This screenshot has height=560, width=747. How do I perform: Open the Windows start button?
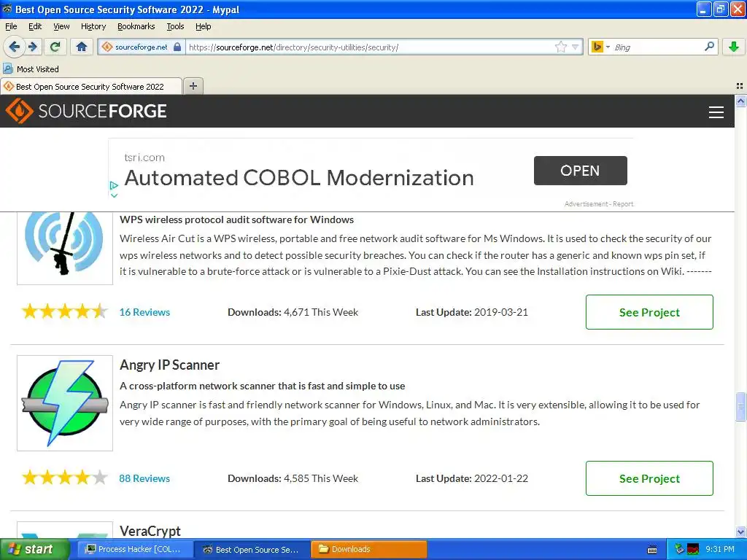34,549
